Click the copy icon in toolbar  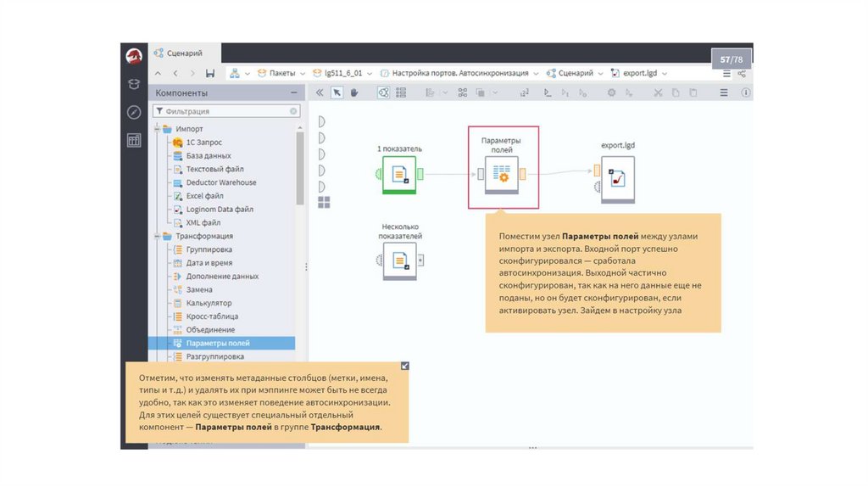point(676,92)
